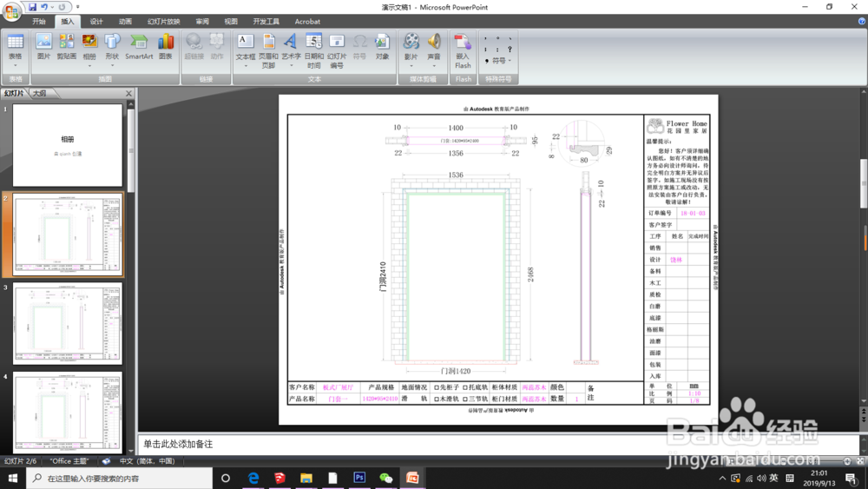Select slide 3 thumbnail
The width and height of the screenshot is (868, 489).
(x=68, y=323)
